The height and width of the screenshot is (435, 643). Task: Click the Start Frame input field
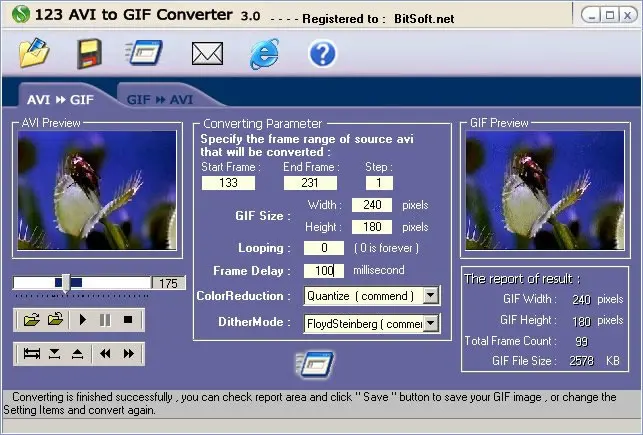229,183
